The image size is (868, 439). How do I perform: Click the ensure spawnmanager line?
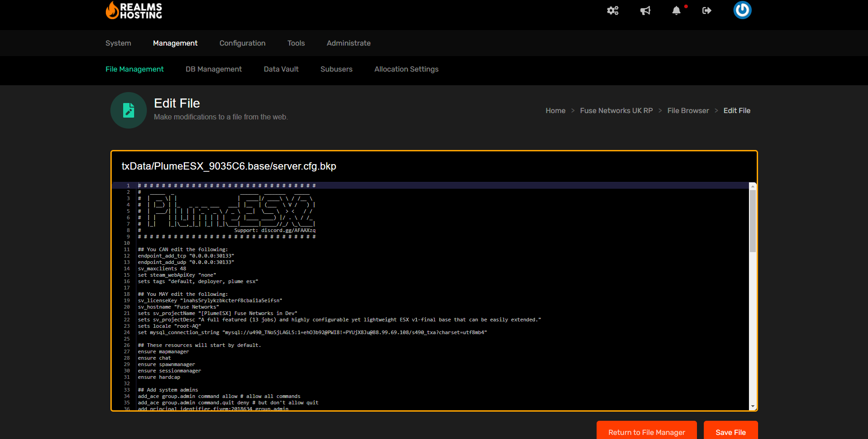click(166, 364)
